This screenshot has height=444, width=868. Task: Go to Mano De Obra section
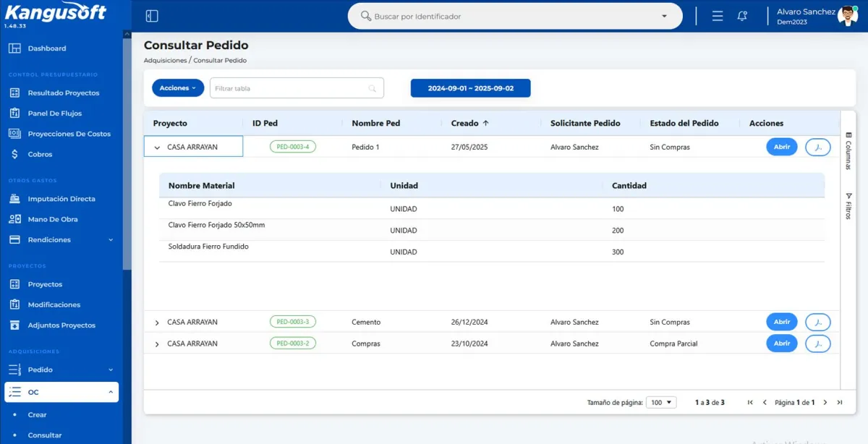52,219
